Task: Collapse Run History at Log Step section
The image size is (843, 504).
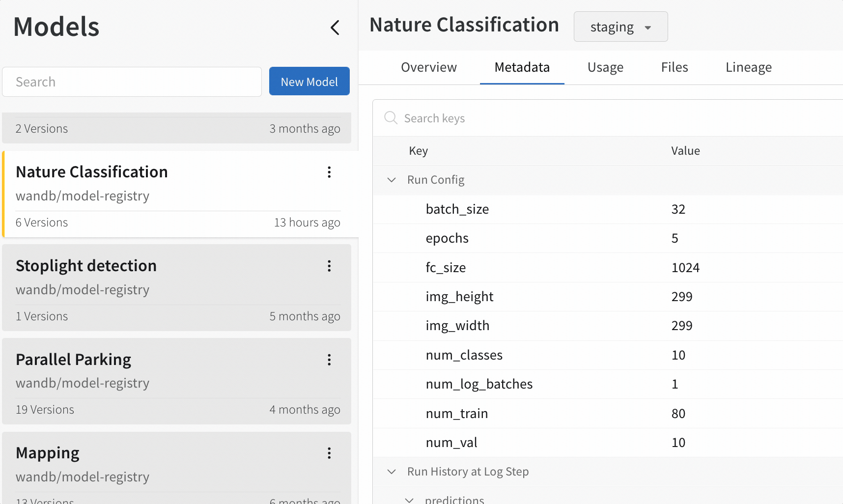Action: (392, 472)
